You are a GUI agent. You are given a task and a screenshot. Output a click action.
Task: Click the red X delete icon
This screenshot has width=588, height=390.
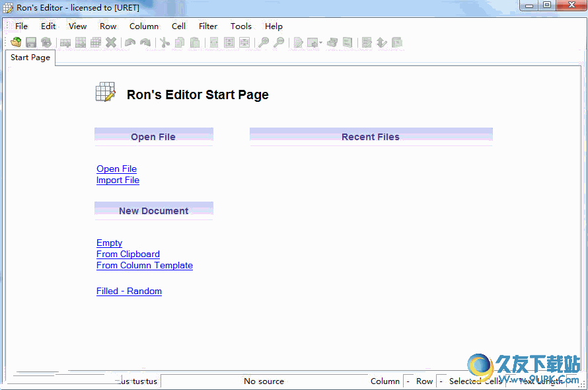pyautogui.click(x=111, y=42)
